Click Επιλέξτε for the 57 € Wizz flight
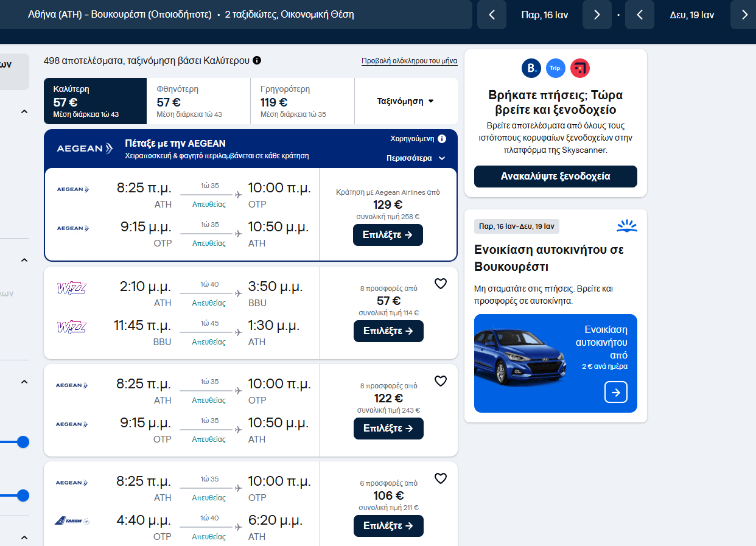The height and width of the screenshot is (546, 756). (388, 331)
